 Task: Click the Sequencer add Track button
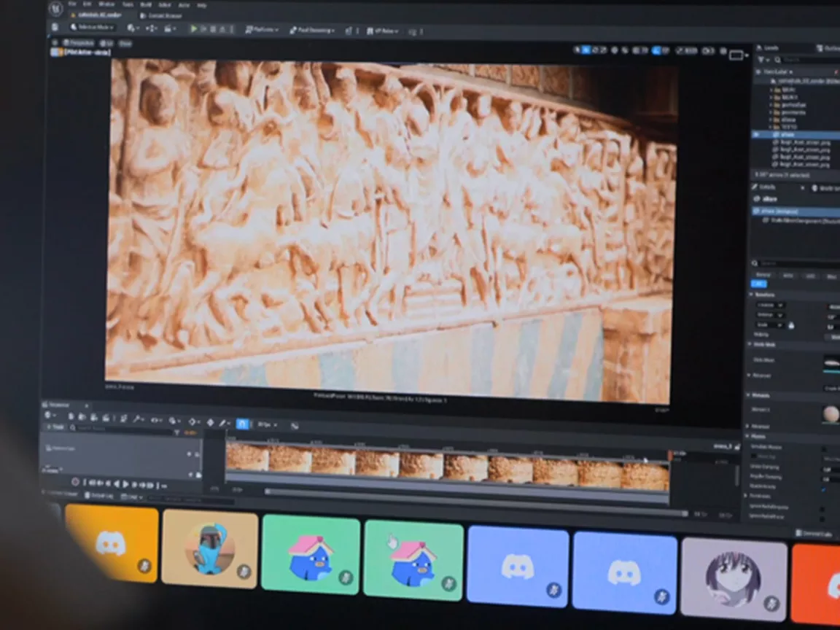coord(55,427)
